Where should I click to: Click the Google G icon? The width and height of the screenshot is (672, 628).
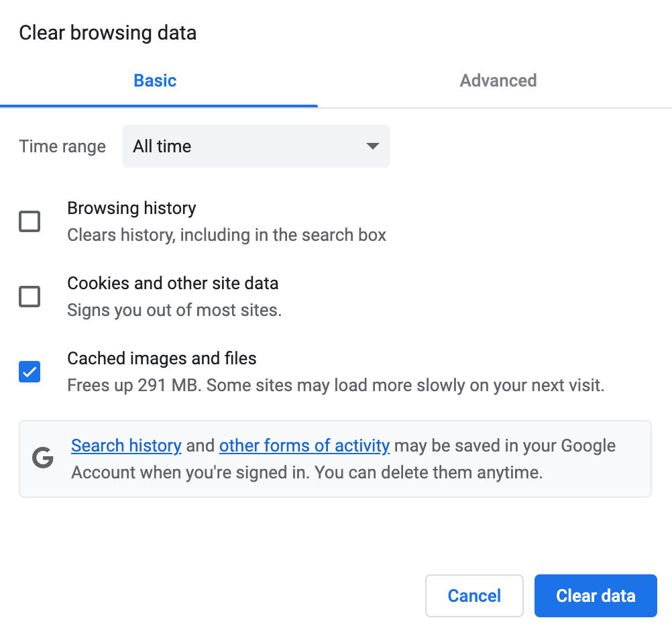pyautogui.click(x=42, y=458)
